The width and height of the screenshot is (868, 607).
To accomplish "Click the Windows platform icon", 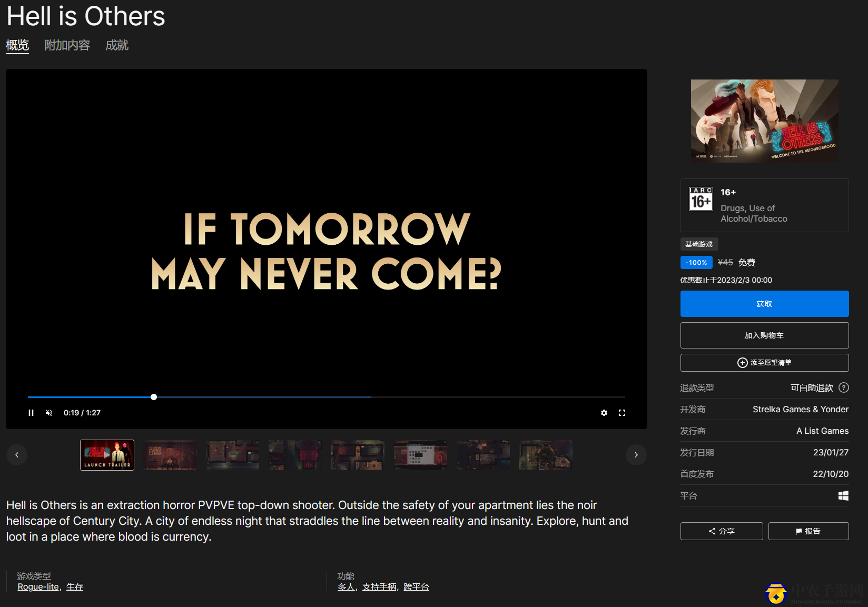I will 843,496.
